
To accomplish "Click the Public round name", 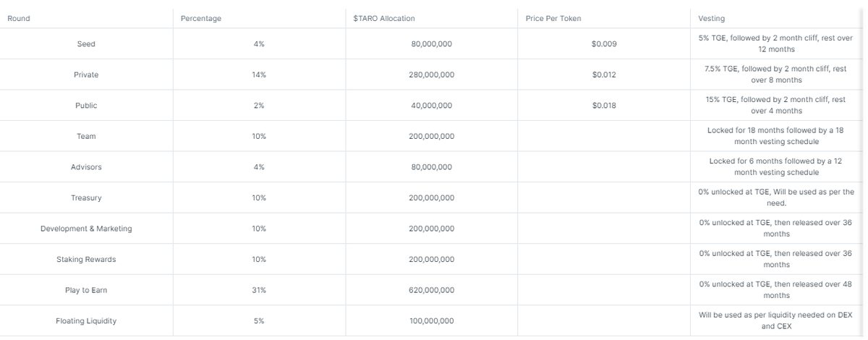I will 86,106.
